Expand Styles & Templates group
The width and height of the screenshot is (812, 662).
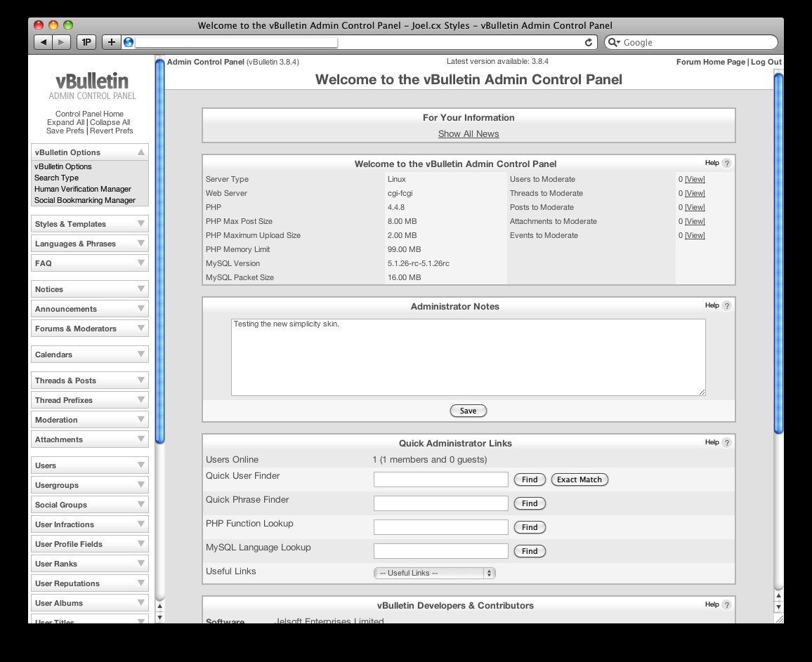tap(141, 224)
